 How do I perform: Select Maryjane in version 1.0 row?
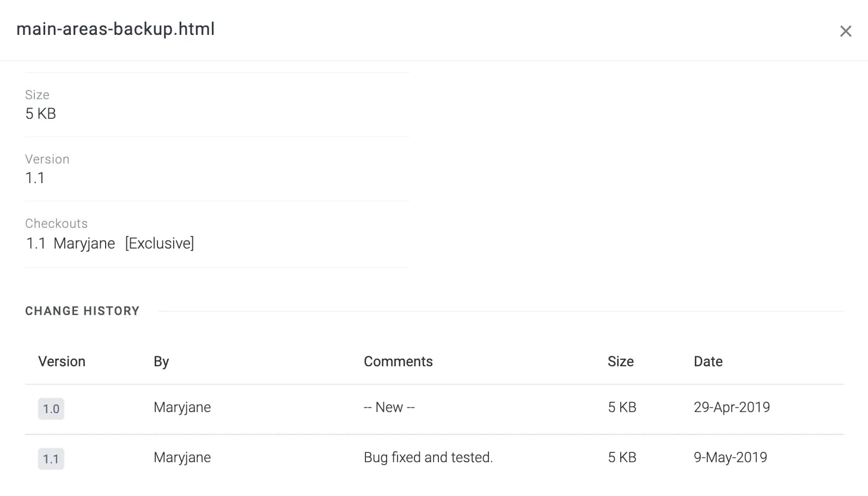182,408
